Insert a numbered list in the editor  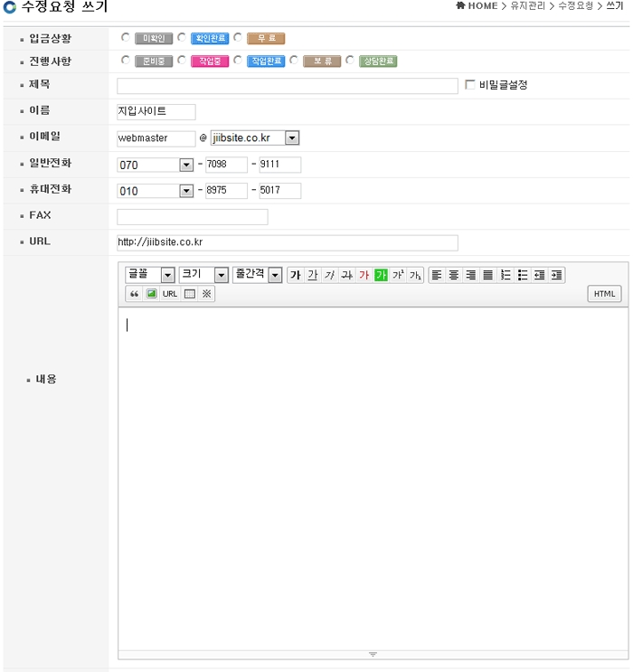click(505, 275)
